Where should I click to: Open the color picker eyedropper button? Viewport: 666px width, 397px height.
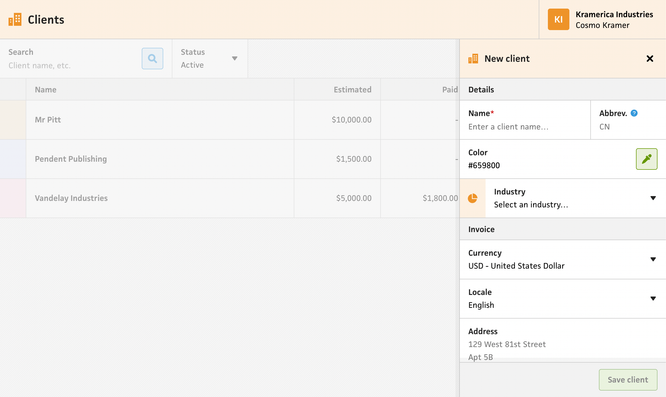tap(646, 159)
